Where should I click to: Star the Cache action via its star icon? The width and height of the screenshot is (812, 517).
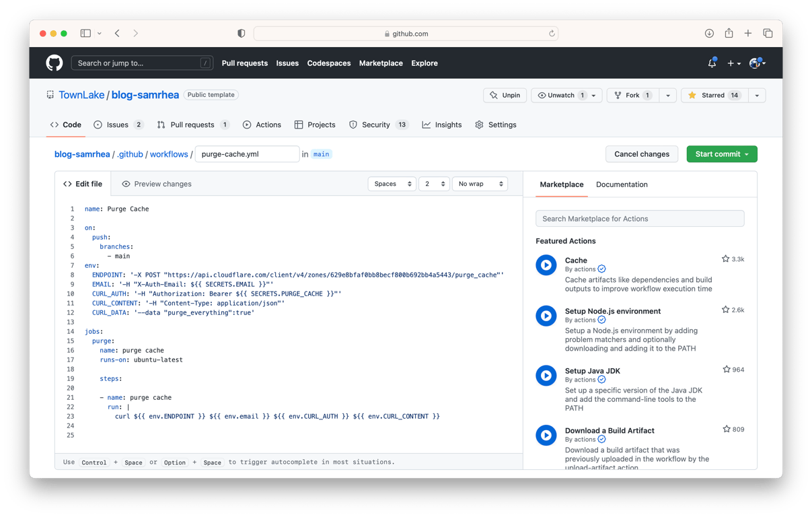tap(726, 258)
